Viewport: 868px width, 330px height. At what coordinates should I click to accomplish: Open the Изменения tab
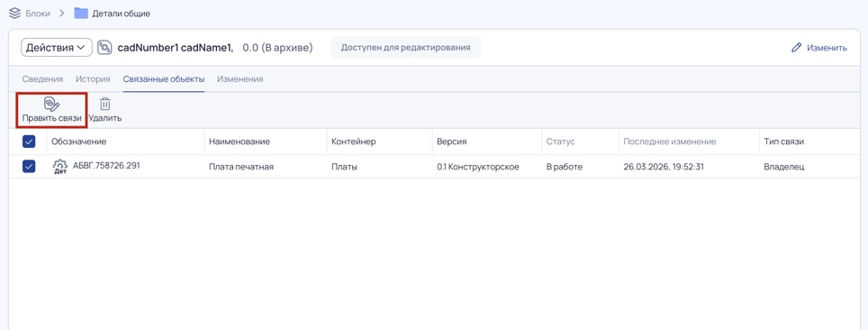[240, 78]
